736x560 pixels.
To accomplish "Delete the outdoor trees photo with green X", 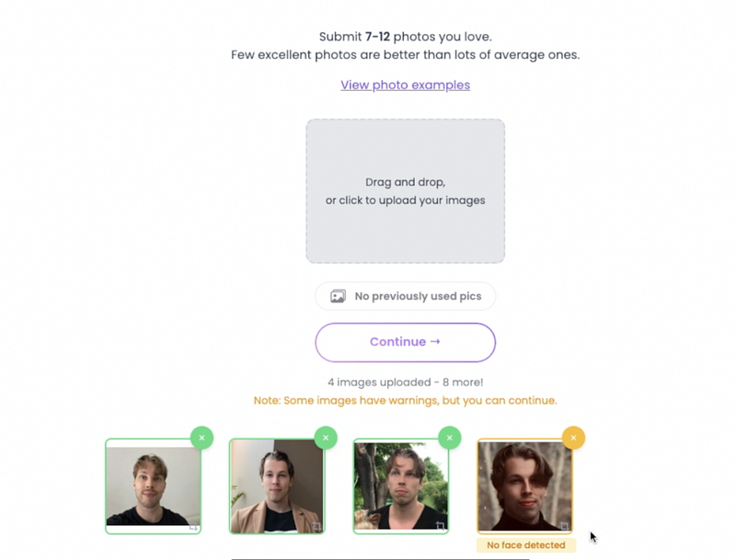I will click(x=450, y=438).
